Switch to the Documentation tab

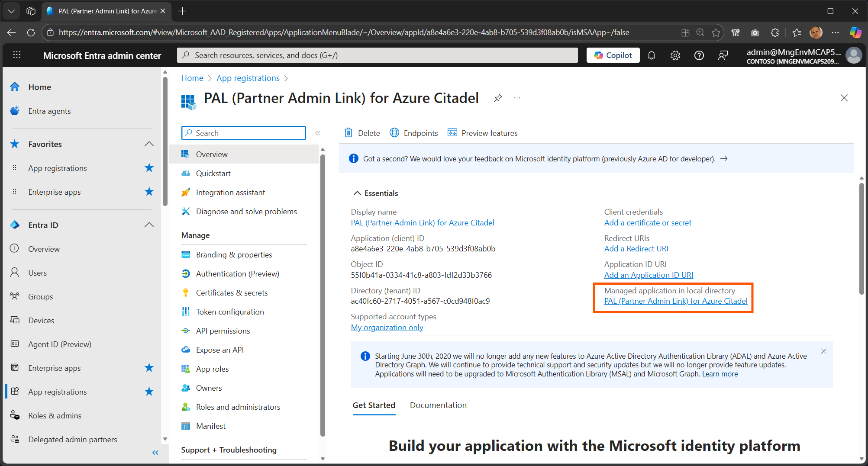[x=438, y=405]
